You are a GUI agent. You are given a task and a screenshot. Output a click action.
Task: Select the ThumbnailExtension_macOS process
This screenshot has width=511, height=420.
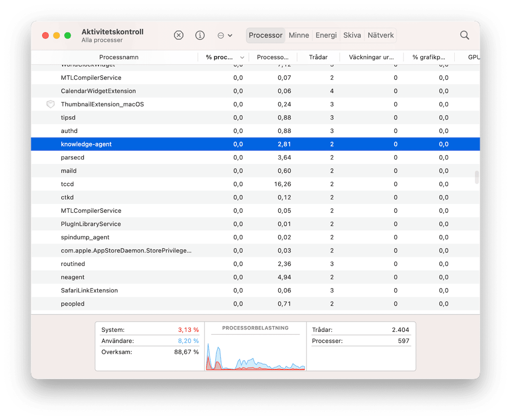coord(255,104)
